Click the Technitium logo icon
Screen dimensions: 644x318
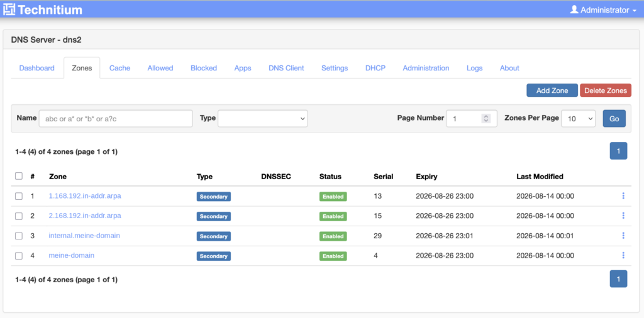pyautogui.click(x=9, y=9)
